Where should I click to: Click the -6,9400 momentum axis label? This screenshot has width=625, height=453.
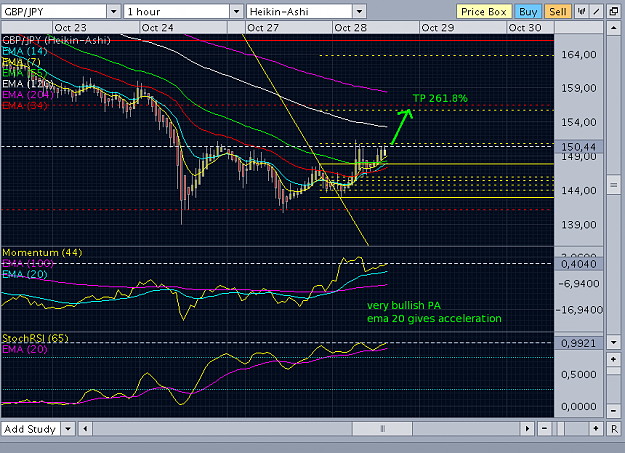coord(579,284)
